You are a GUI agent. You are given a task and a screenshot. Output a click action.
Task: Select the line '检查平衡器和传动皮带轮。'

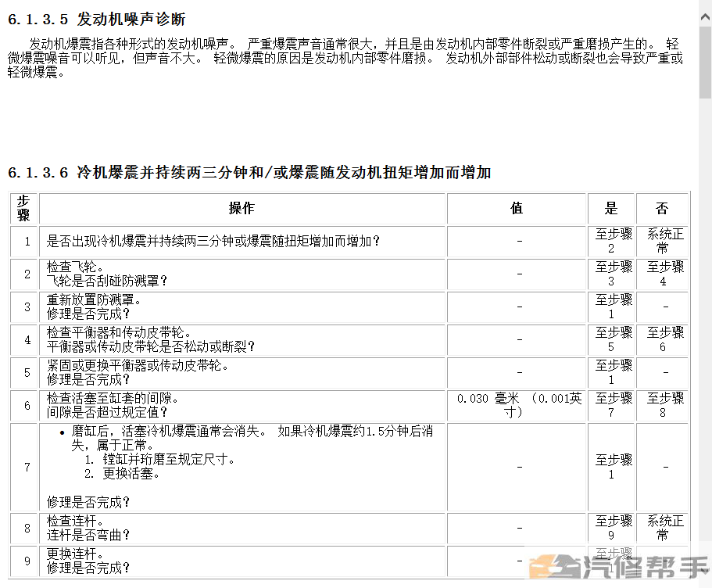pyautogui.click(x=119, y=332)
